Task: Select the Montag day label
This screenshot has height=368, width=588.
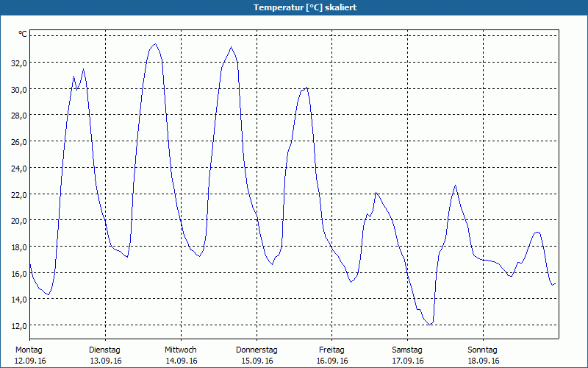Action: pyautogui.click(x=29, y=350)
